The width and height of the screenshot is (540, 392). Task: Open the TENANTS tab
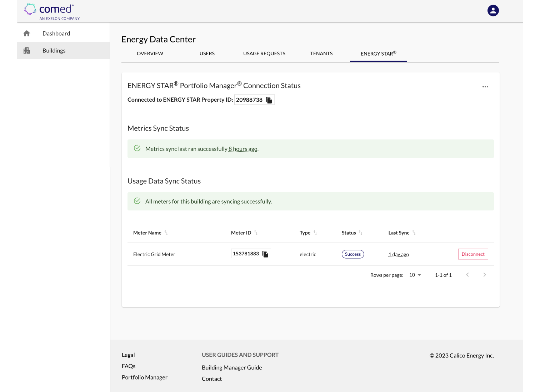[321, 54]
